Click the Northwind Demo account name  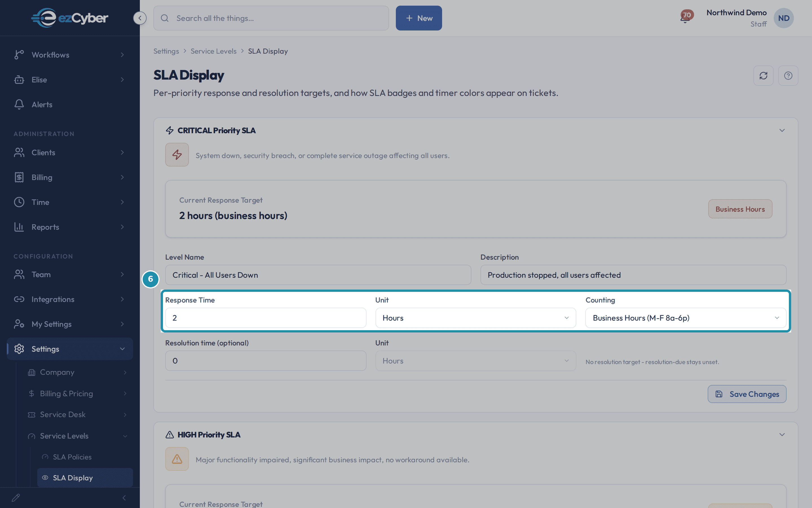click(736, 13)
